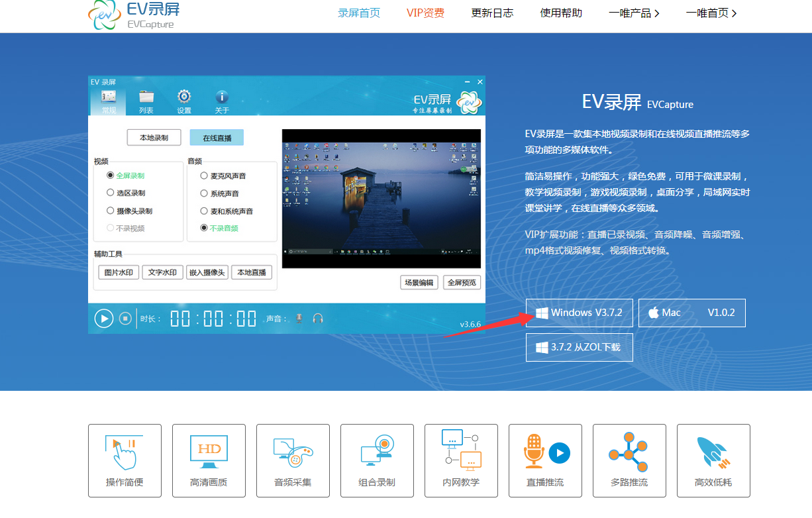Image resolution: width=812 pixels, height=518 pixels.
Task: Toggle the headphone sound icon
Action: pyautogui.click(x=318, y=319)
